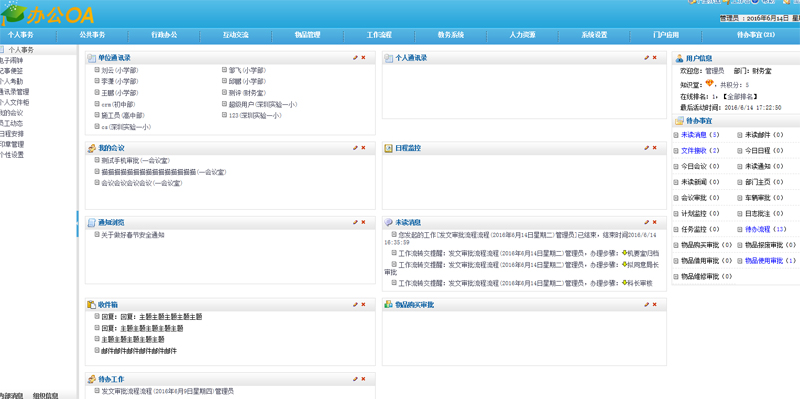Open the 系统设置 top menu
The height and width of the screenshot is (399, 800).
point(594,35)
